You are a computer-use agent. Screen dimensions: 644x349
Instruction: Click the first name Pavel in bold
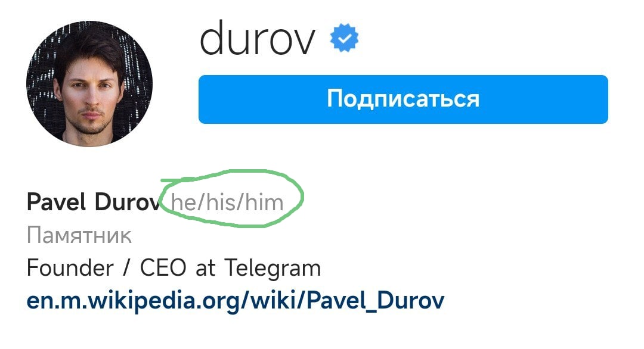56,202
